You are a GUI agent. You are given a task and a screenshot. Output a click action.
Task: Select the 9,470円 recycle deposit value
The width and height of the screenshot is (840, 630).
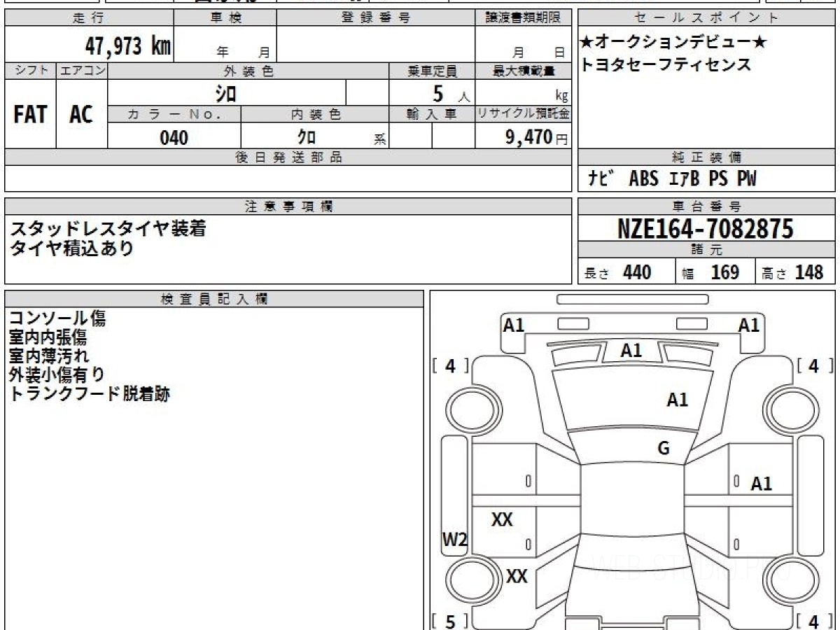[537, 137]
